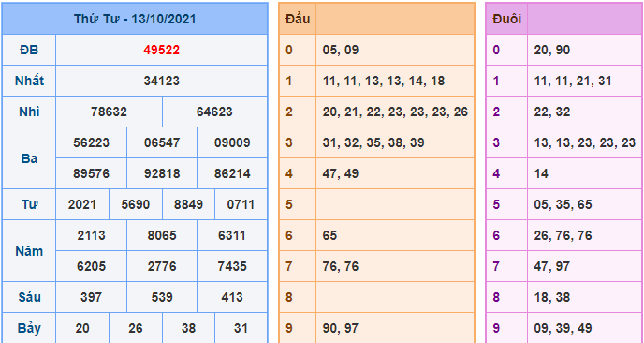Select Đầu row values 47, 49
The width and height of the screenshot is (644, 343).
click(341, 173)
